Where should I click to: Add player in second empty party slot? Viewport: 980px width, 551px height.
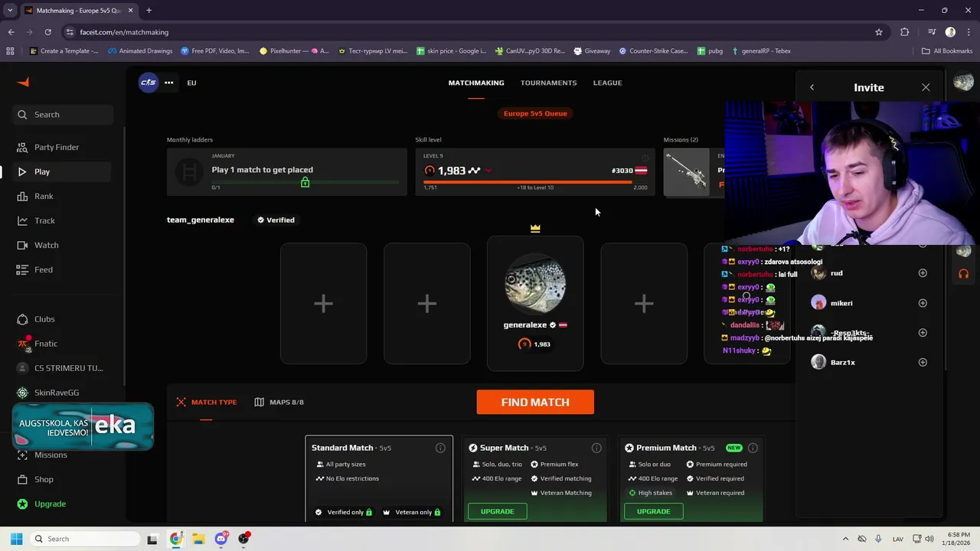(426, 304)
